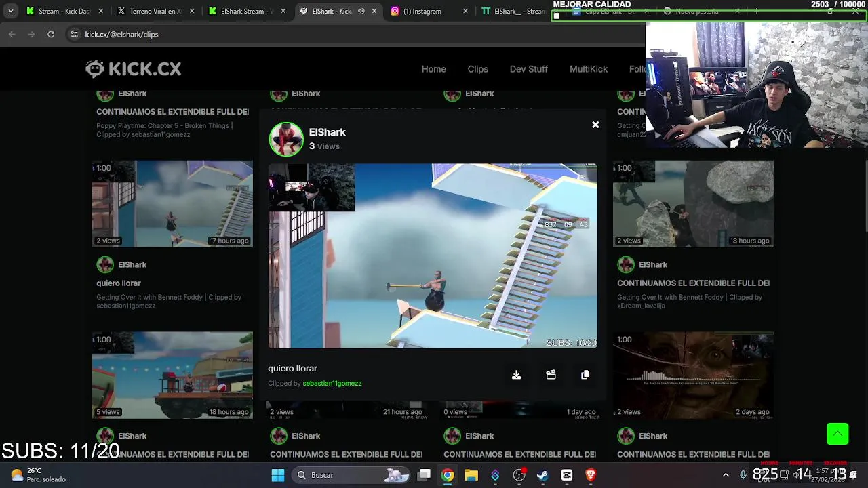Viewport: 868px width, 488px height.
Task: Open the rock clip thumbnail, 18 hours ago
Action: coord(693,203)
